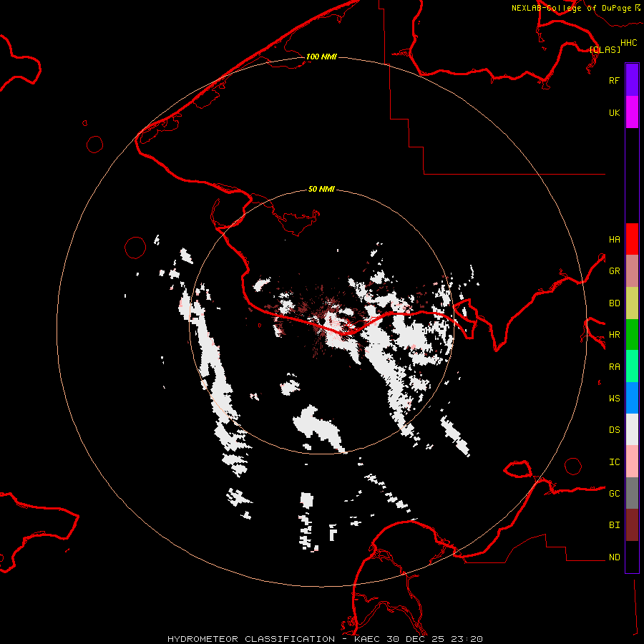Click the DS white legend swatch
This screenshot has width=644, height=644.
click(632, 429)
